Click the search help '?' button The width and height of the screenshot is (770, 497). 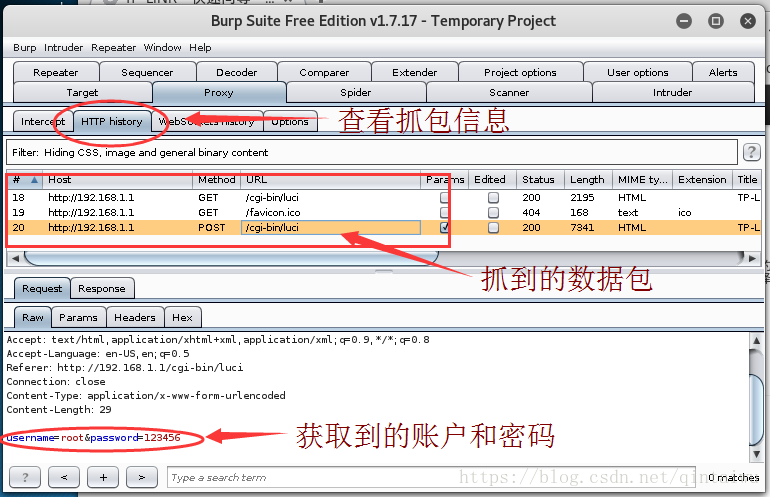[25, 477]
